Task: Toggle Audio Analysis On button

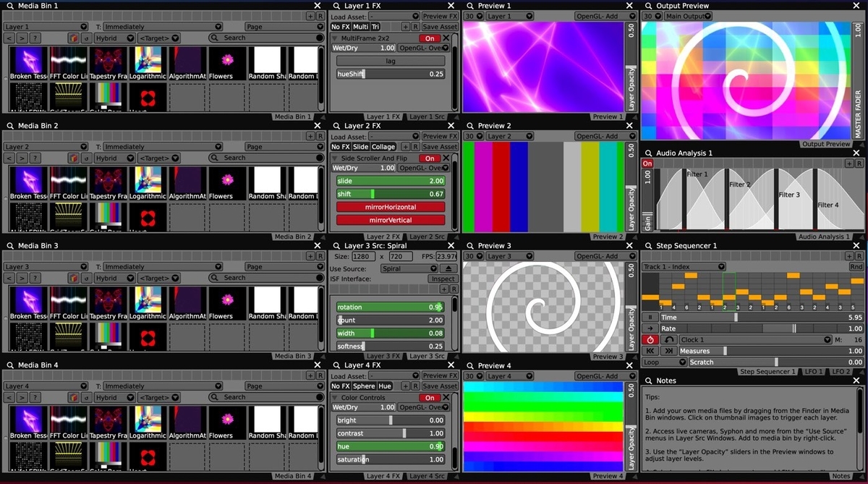Action: click(x=647, y=164)
